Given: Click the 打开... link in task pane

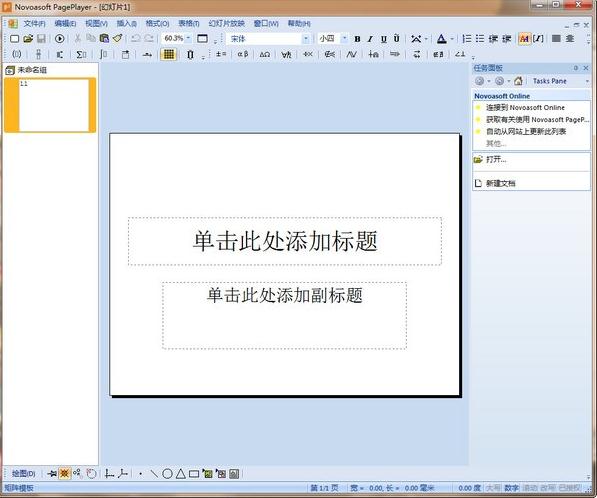Looking at the screenshot, I should (x=496, y=159).
